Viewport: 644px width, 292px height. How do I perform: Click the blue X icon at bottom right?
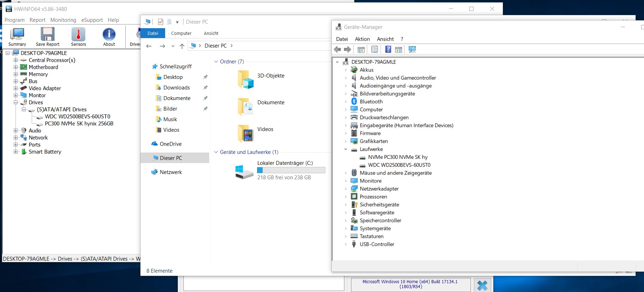pos(482,285)
